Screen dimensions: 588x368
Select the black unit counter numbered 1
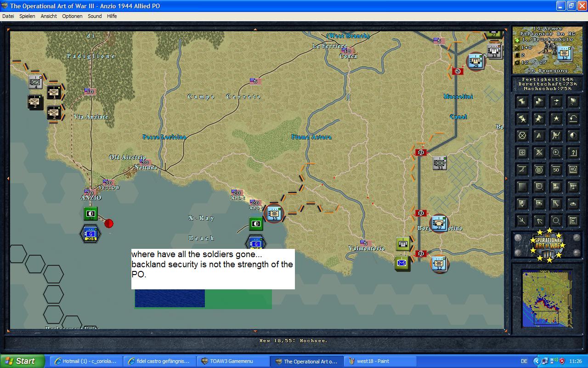(54, 92)
